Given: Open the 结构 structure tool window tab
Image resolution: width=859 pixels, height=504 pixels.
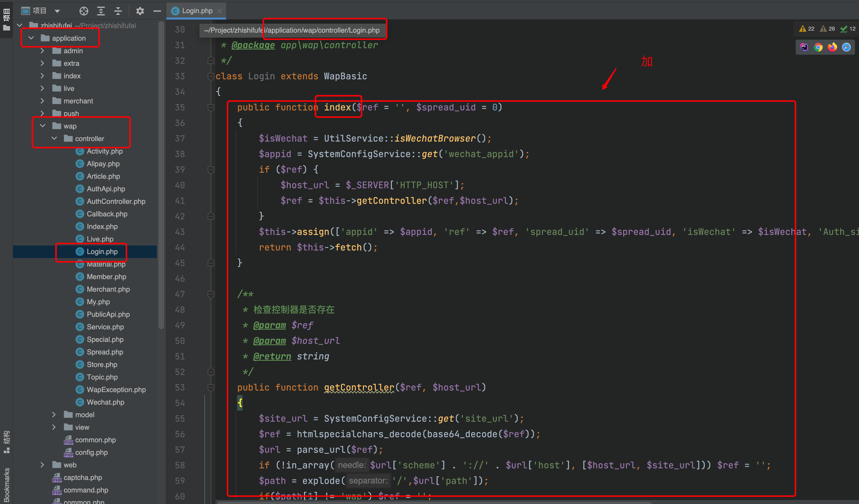Looking at the screenshot, I should coord(7,442).
